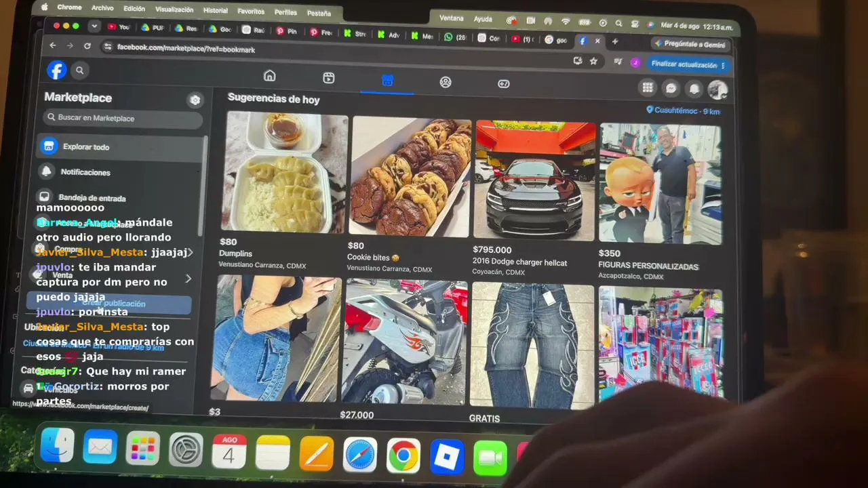Reload the Marketplace page

click(x=87, y=46)
